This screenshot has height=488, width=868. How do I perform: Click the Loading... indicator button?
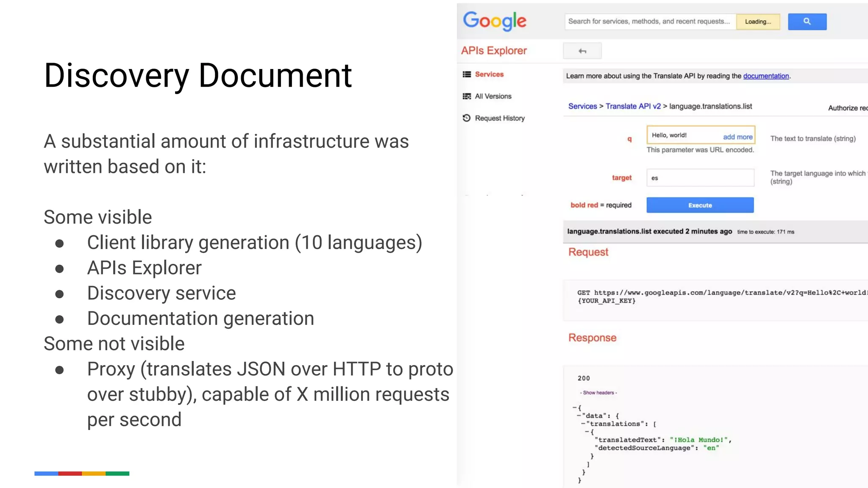point(758,22)
